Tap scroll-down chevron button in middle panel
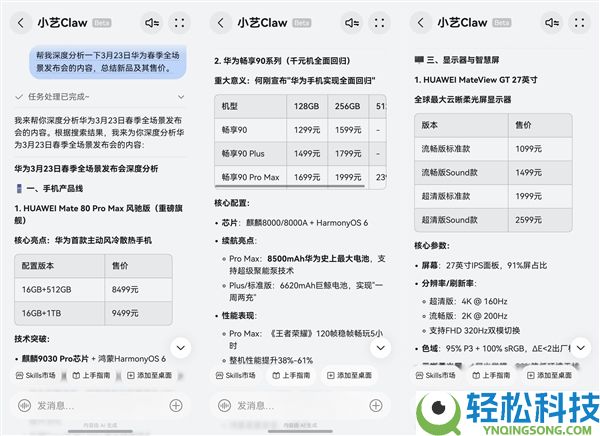 click(380, 348)
